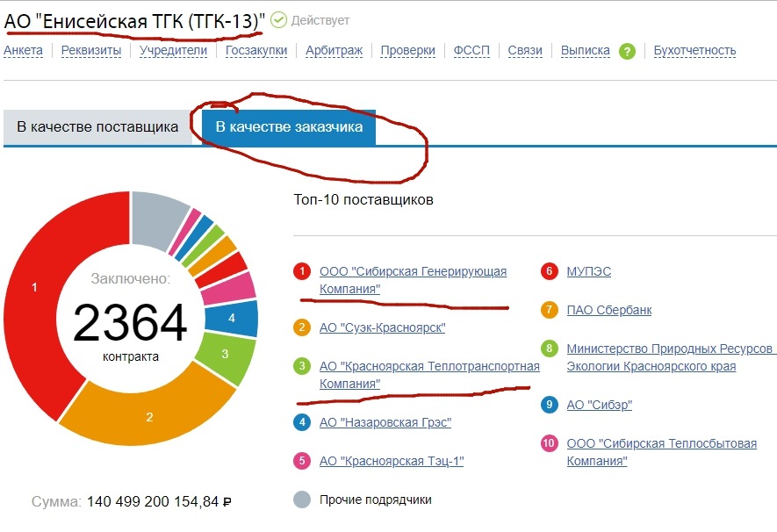Screen dimensions: 777x532
Task: Click 'Прочие подрядчики' legend label
Action: pos(375,500)
